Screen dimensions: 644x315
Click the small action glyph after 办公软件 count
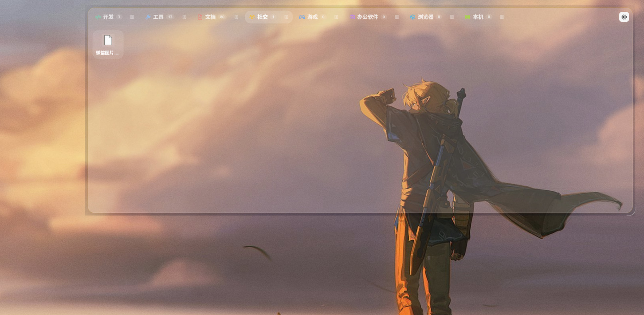pyautogui.click(x=397, y=17)
